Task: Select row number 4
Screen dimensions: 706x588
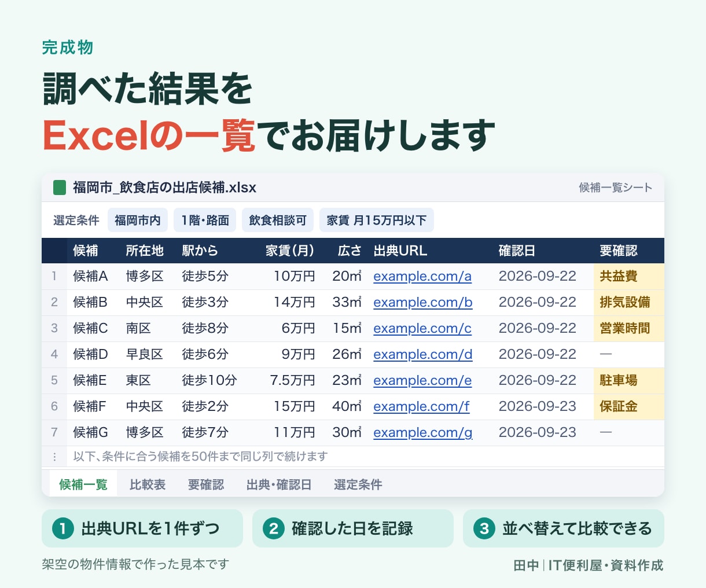Action: [x=54, y=354]
